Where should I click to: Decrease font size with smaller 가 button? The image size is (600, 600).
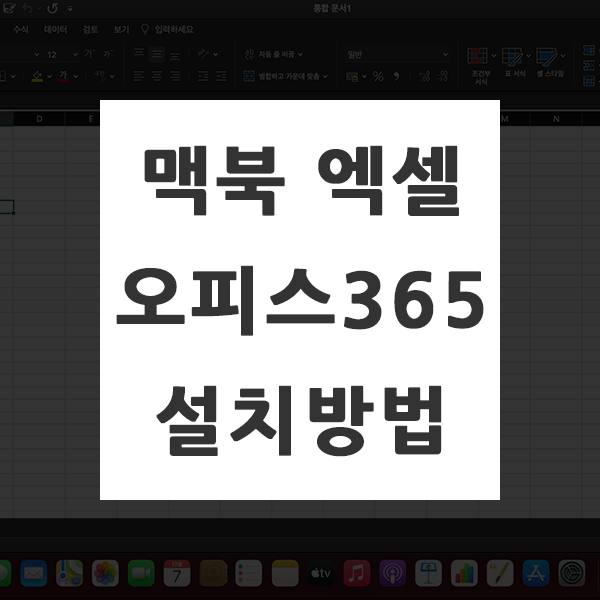tap(108, 54)
